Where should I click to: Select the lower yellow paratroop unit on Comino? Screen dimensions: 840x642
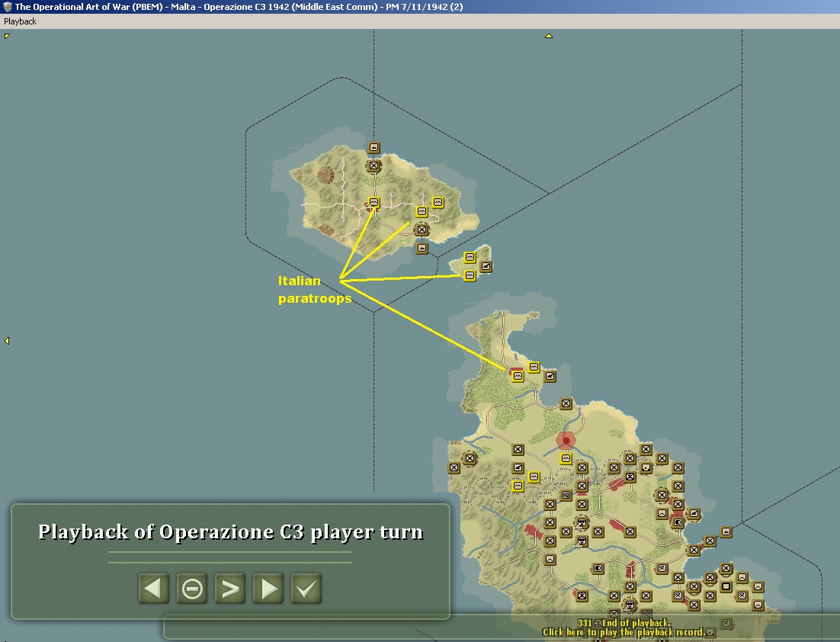(x=470, y=275)
